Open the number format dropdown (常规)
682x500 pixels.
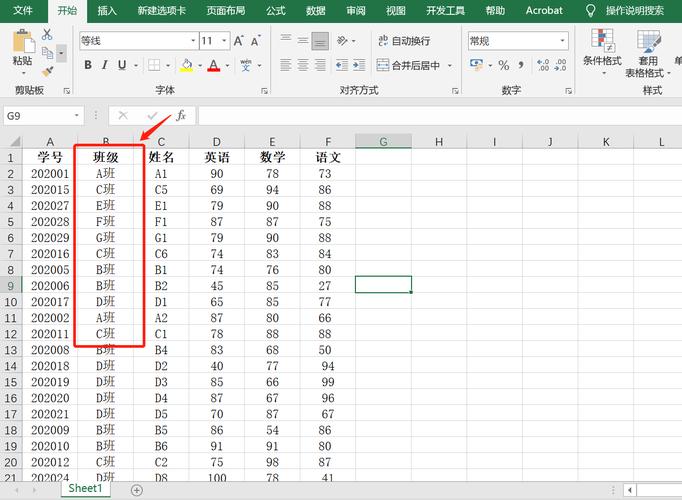(563, 41)
